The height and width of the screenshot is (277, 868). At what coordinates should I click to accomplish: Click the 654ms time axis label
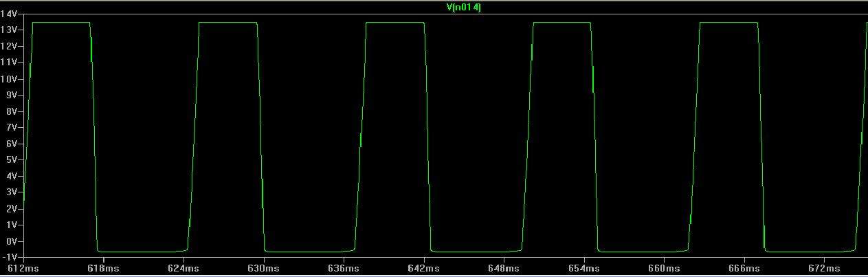click(586, 268)
